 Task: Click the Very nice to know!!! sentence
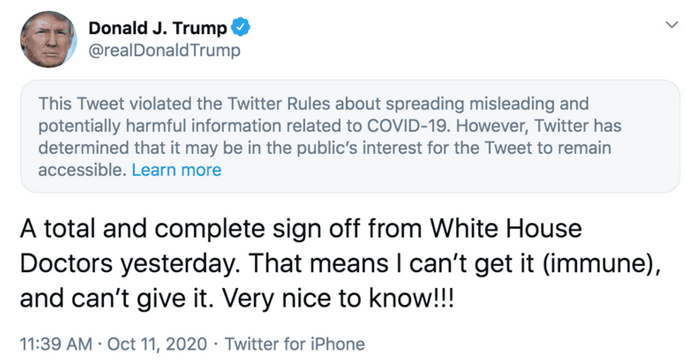pyautogui.click(x=338, y=299)
